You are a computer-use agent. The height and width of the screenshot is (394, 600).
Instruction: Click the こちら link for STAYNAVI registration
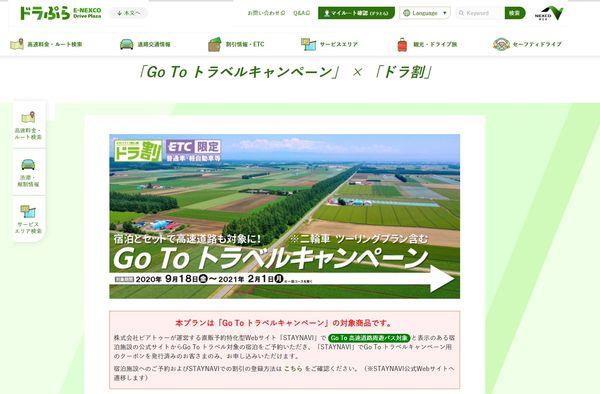pos(293,369)
